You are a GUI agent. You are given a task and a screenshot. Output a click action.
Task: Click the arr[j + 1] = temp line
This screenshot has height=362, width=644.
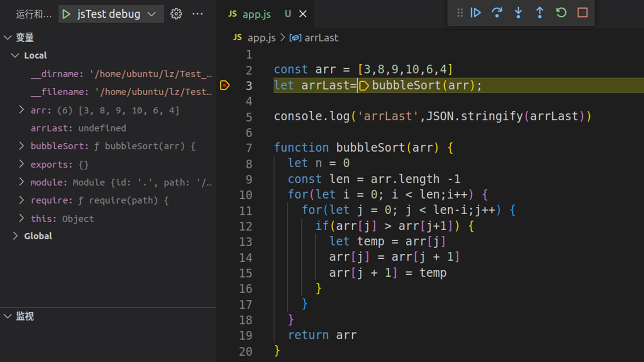click(x=388, y=273)
